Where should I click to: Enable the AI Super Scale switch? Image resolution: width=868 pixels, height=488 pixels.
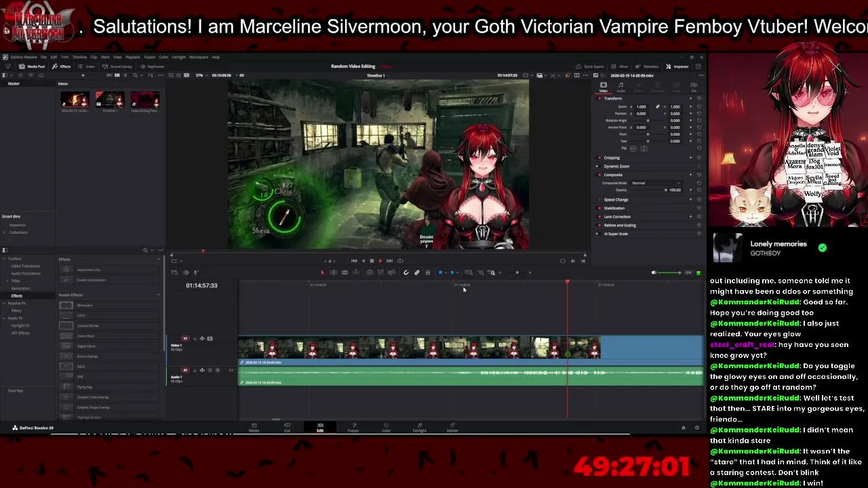[x=599, y=234]
